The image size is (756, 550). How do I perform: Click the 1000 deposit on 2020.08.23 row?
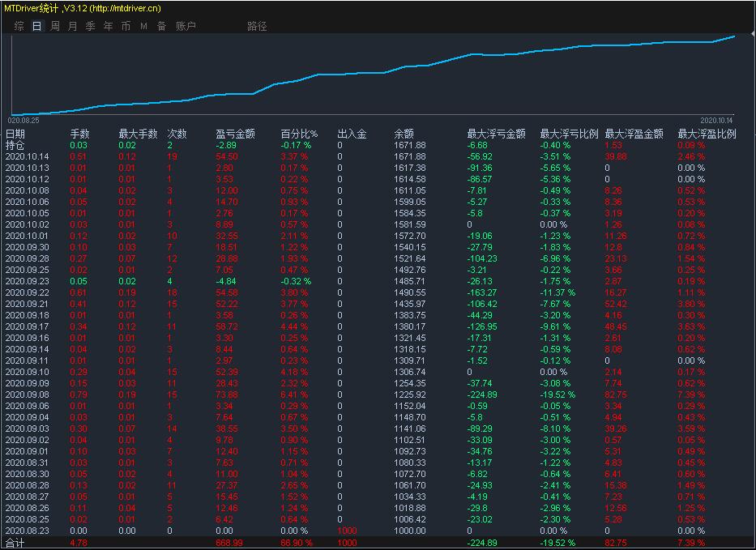(x=347, y=531)
